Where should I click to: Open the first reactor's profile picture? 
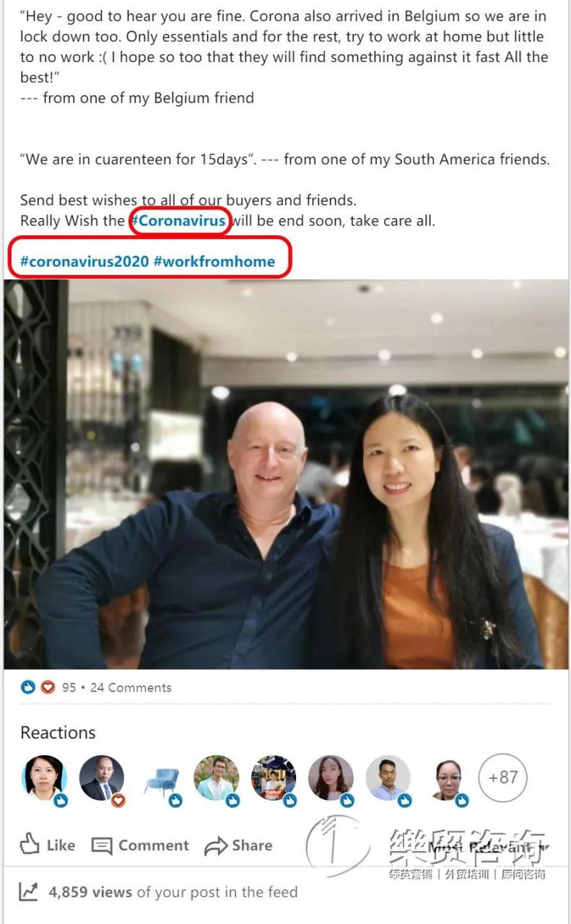pyautogui.click(x=45, y=778)
